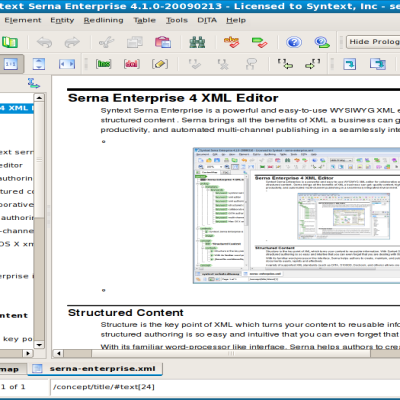This screenshot has width=400, height=400.
Task: Click paragraph starting 'Syntext Serna Enterprise is a powerful'
Action: click(x=250, y=120)
